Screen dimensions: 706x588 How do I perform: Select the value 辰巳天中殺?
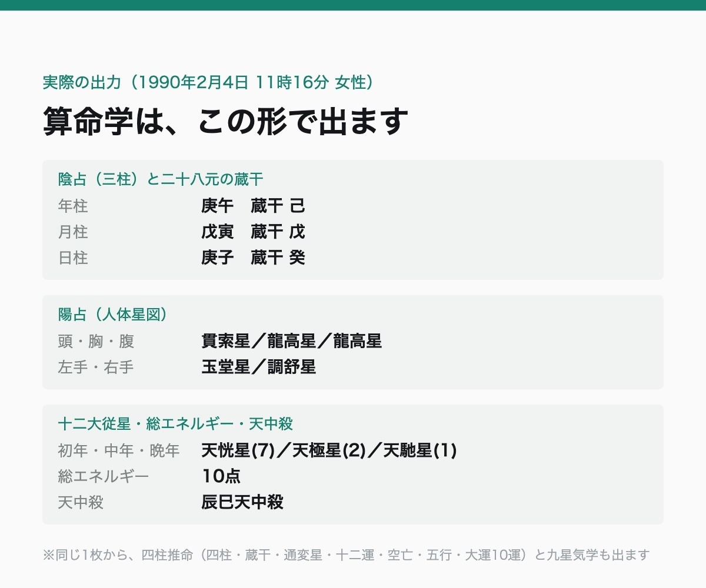[242, 502]
